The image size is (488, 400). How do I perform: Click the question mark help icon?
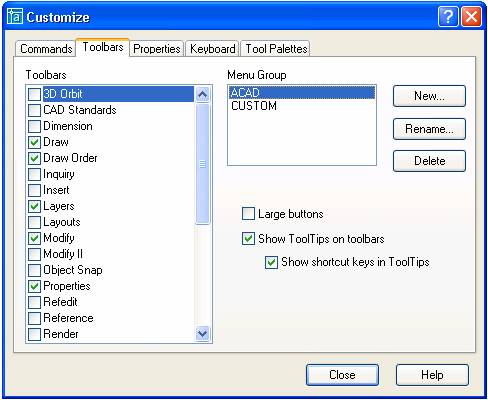tap(448, 16)
